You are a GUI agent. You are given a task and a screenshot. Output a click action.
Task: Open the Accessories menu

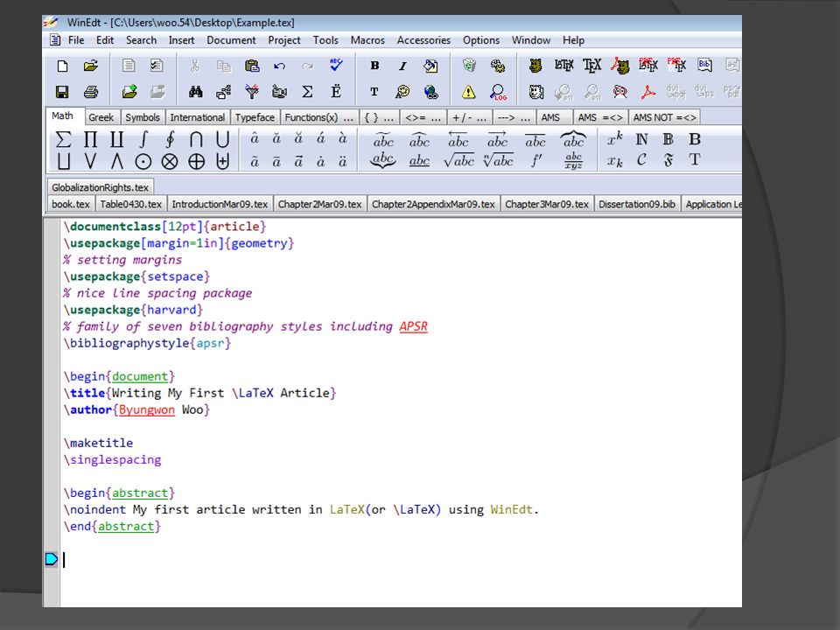[423, 40]
